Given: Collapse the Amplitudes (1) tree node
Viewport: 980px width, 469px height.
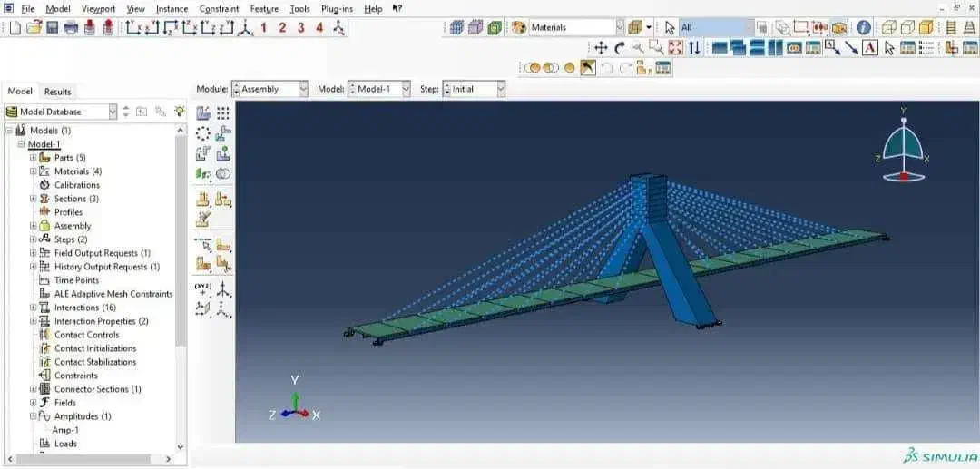Looking at the screenshot, I should coord(33,416).
